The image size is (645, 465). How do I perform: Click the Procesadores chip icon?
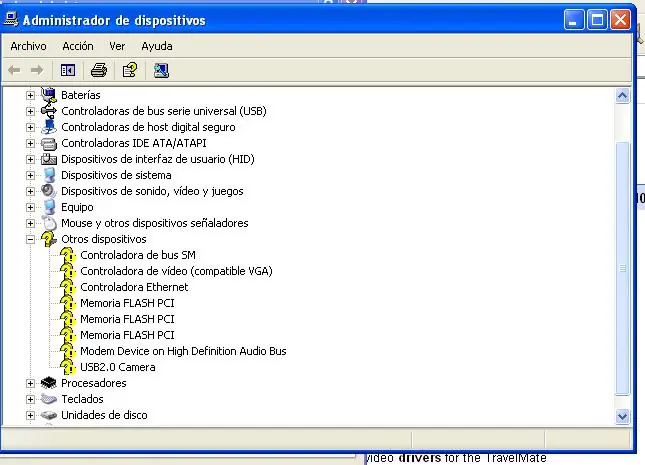tap(49, 383)
